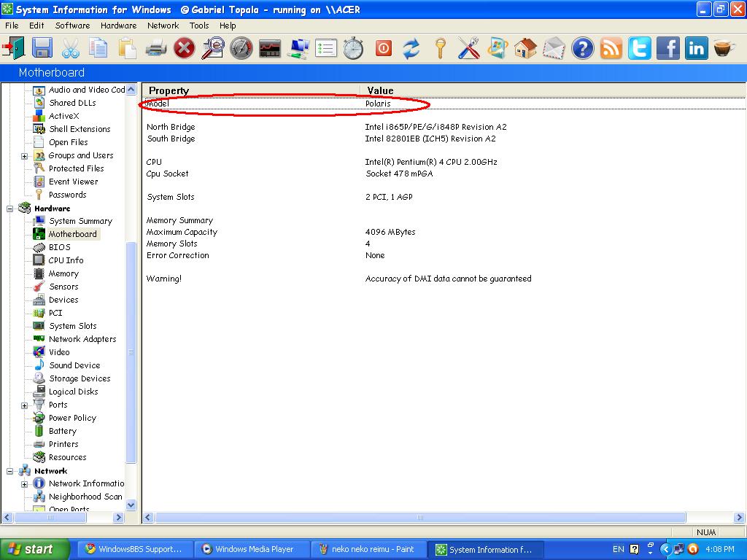This screenshot has height=560, width=747.
Task: Click the South Bridge value text
Action: click(x=430, y=139)
